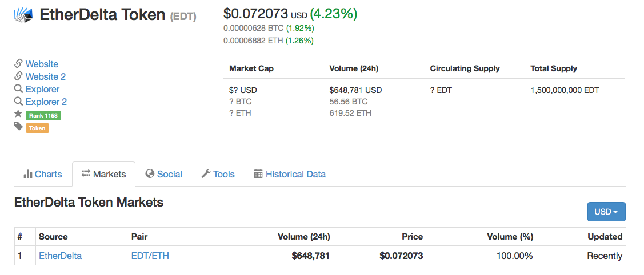Click the magnifier icon beside Explorer

(x=18, y=89)
